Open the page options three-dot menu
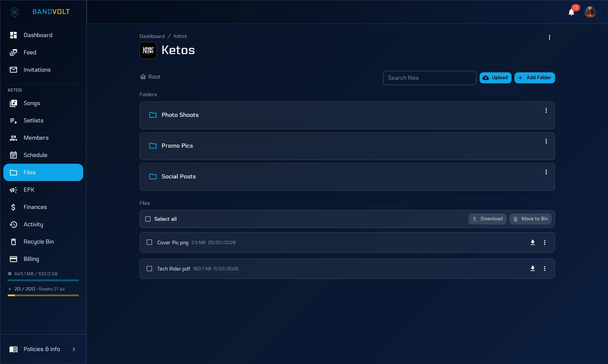 pos(550,37)
